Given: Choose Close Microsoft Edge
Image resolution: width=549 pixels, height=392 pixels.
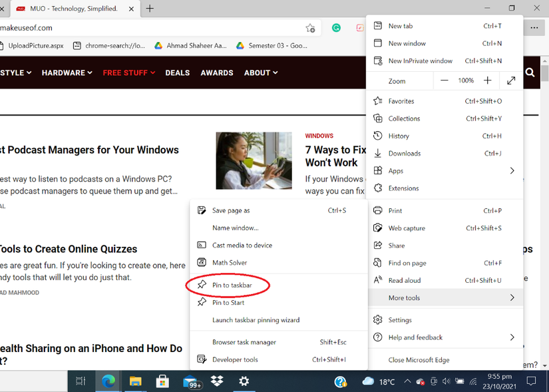Looking at the screenshot, I should [x=445, y=360].
